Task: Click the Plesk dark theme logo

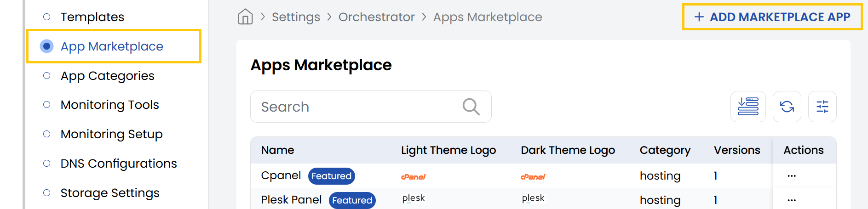Action: pos(533,198)
